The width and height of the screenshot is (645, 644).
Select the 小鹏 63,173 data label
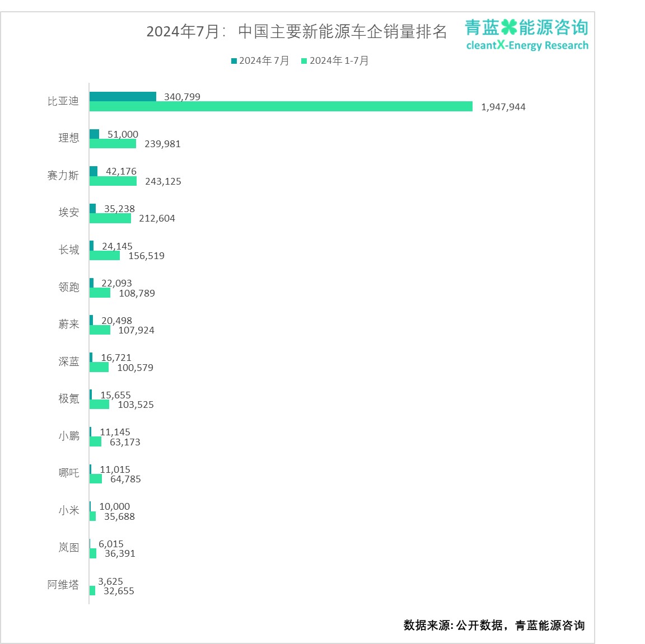tap(125, 442)
